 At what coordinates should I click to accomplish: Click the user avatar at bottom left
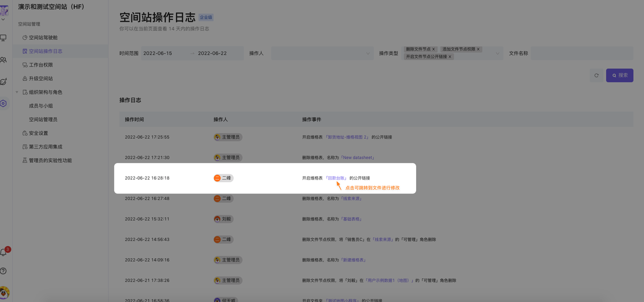[4, 292]
